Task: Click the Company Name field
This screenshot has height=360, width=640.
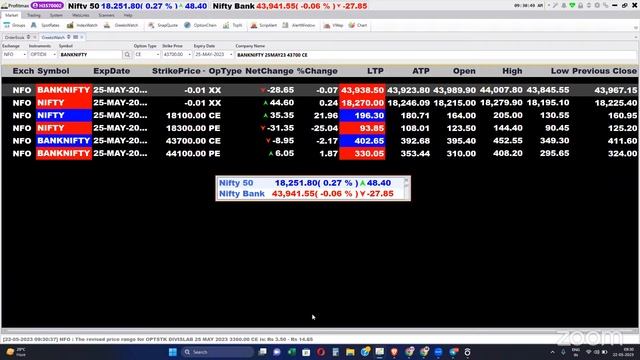Action: 435,55
